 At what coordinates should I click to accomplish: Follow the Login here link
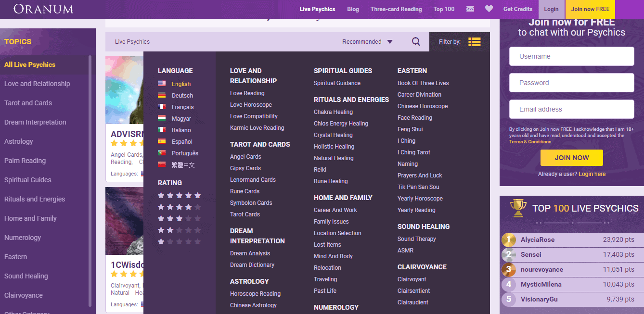592,174
